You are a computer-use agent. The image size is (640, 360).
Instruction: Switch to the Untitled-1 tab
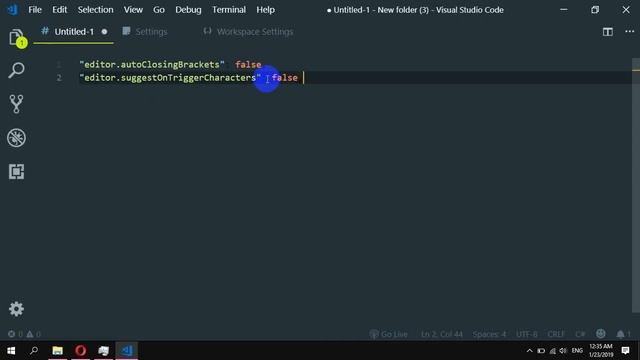73,31
